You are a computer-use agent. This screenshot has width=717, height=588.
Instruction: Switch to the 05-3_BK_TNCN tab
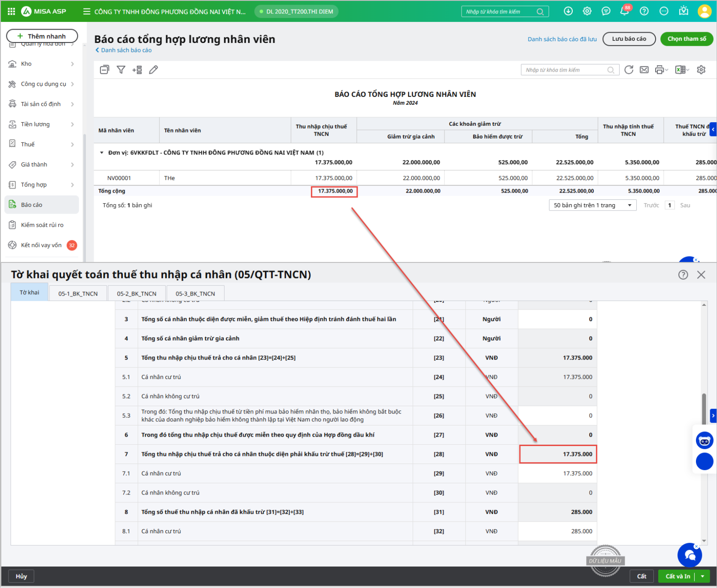click(195, 294)
